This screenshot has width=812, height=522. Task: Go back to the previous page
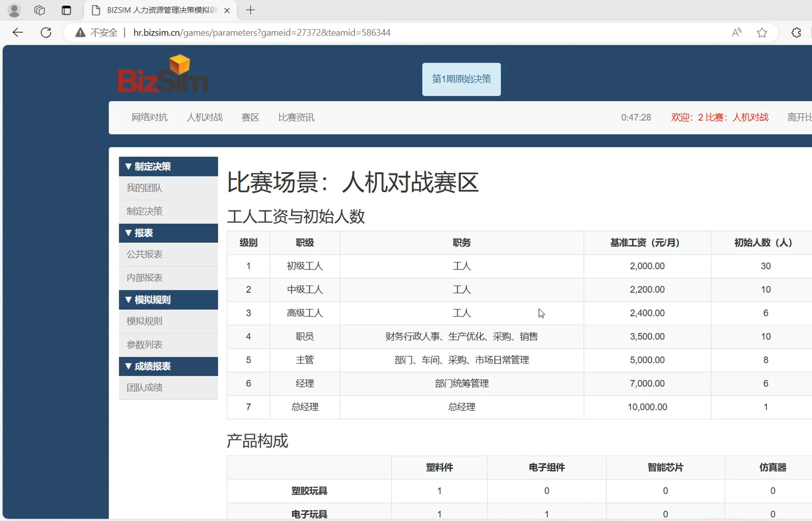(x=18, y=33)
